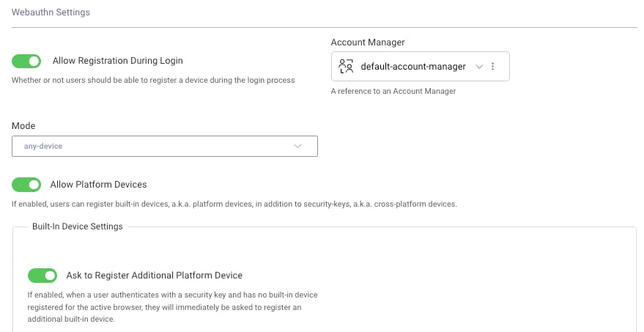Click the Account Manager field label
The height and width of the screenshot is (332, 644).
tap(368, 43)
